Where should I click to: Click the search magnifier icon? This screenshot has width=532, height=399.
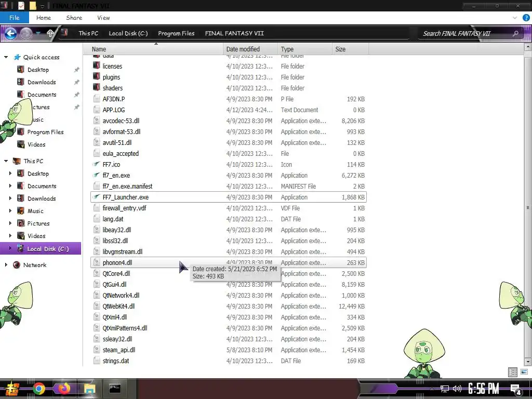516,33
